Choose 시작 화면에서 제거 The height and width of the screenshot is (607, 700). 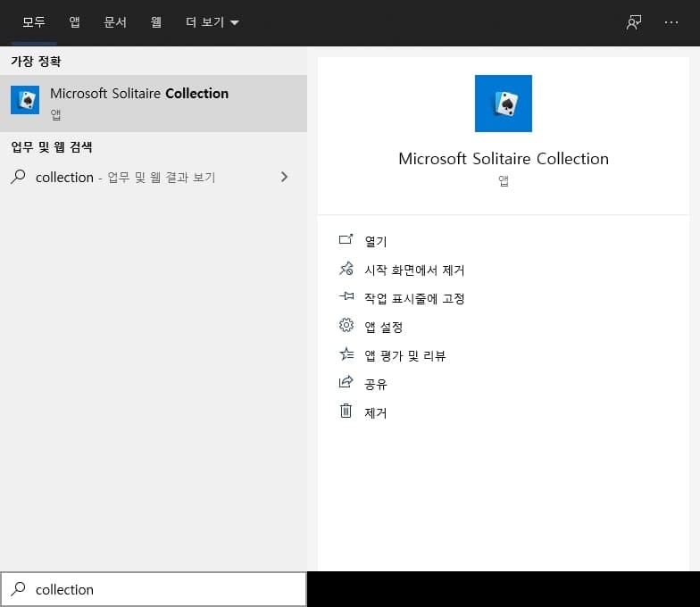[414, 270]
